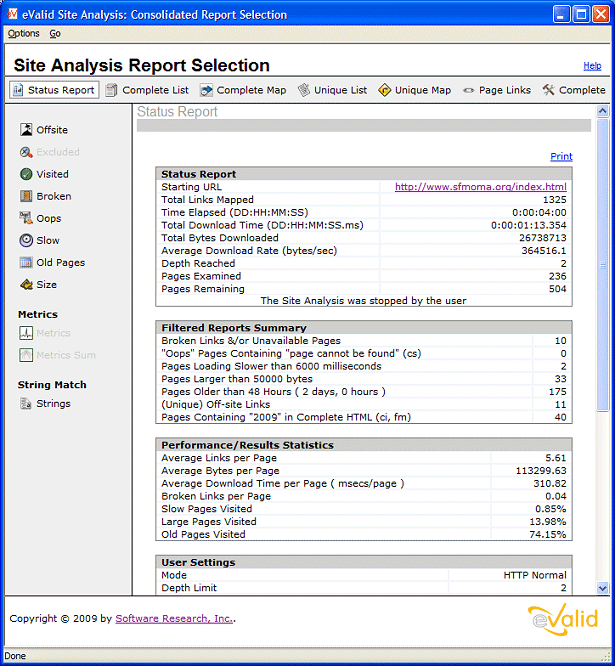This screenshot has height=666, width=615.
Task: Click the Old Pages Visited value 74.15%
Action: pyautogui.click(x=547, y=534)
